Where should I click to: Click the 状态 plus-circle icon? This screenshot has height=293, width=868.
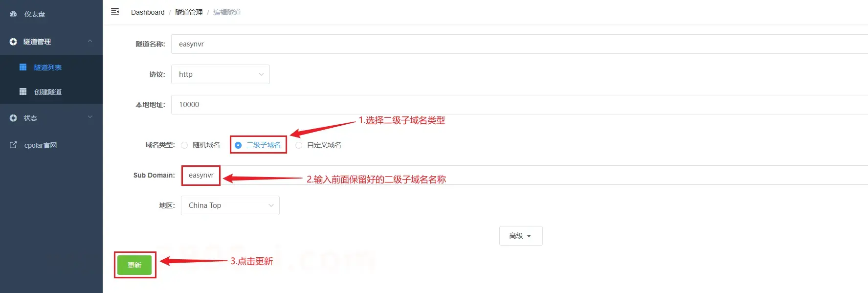click(x=13, y=118)
